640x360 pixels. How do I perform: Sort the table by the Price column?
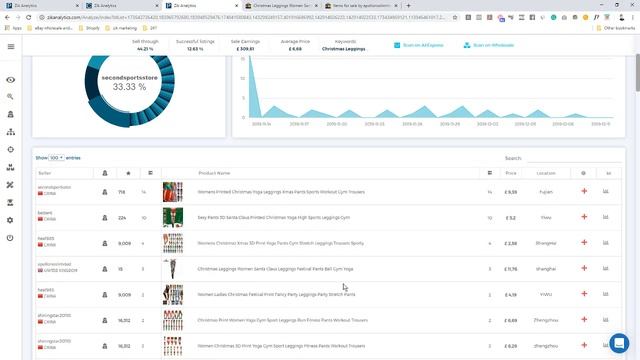511,173
